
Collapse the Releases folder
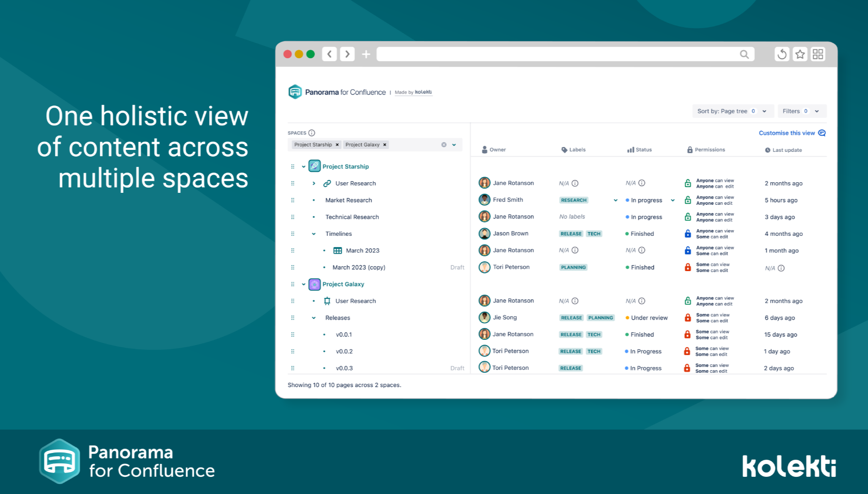pos(314,318)
